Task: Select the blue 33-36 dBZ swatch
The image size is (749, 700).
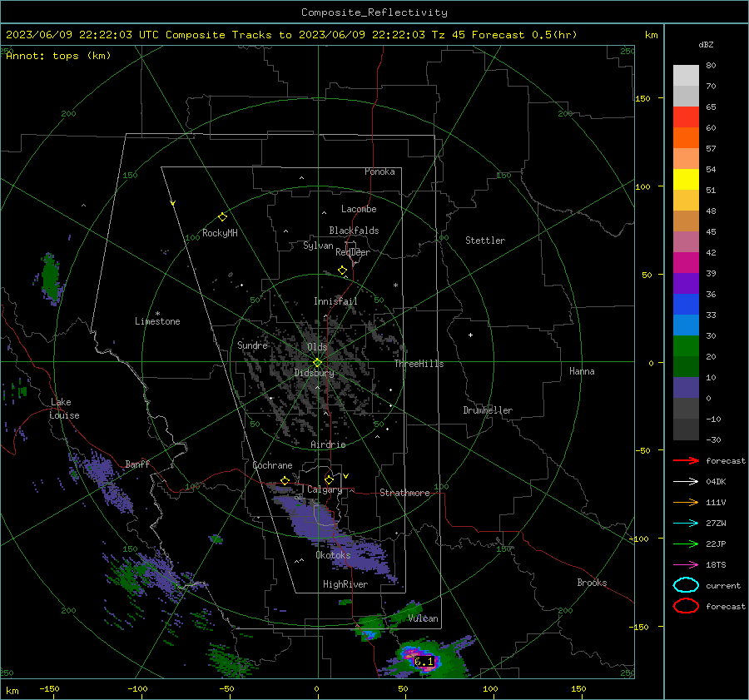Action: pyautogui.click(x=686, y=305)
